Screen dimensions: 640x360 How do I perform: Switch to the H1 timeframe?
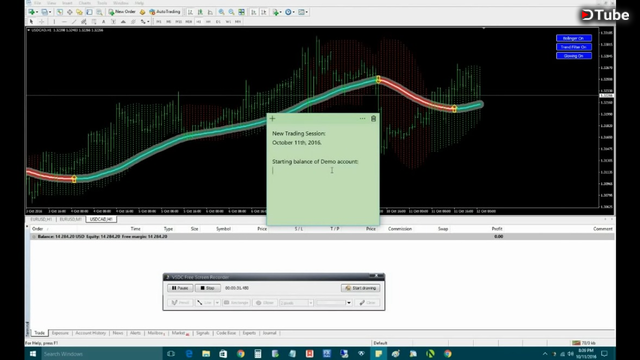tap(199, 22)
